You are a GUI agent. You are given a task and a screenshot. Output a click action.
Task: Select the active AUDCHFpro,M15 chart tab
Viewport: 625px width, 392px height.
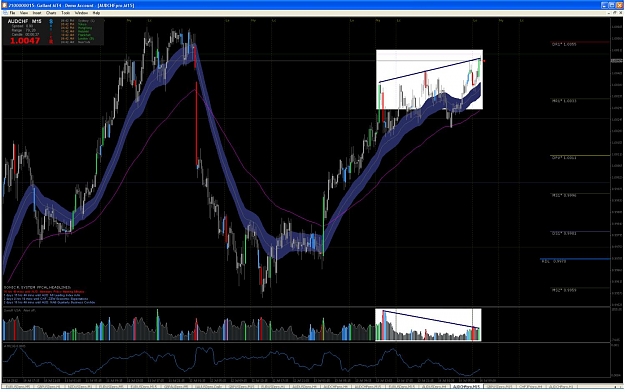[x=467, y=387]
